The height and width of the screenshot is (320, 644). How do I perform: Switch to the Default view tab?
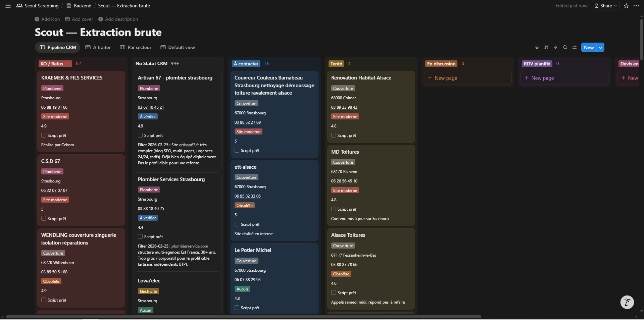click(x=178, y=47)
